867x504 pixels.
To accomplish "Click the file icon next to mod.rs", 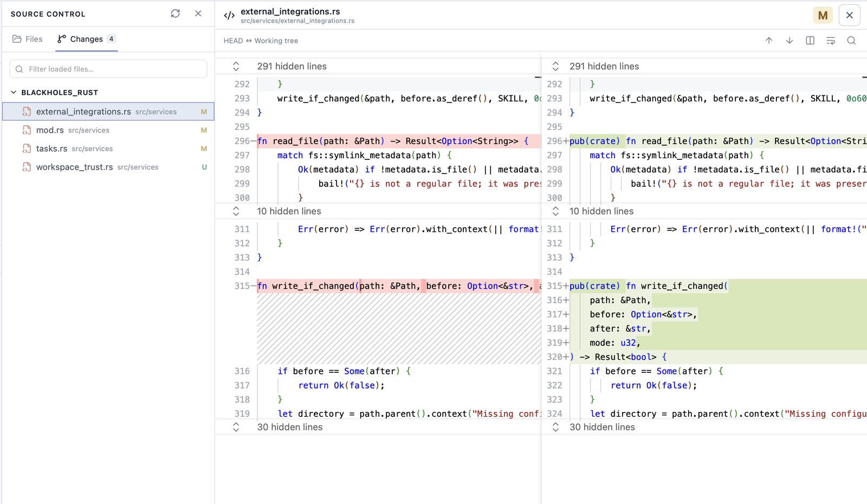I will tap(27, 130).
